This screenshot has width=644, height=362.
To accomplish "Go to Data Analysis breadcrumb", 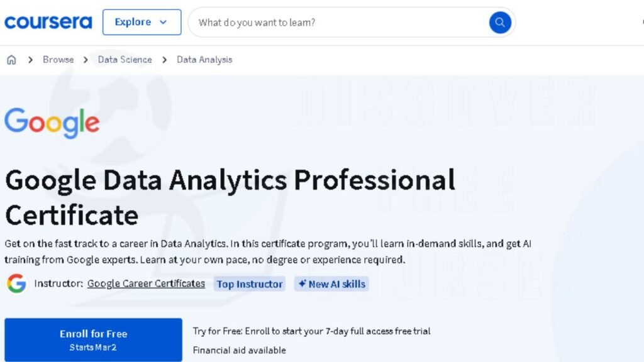I will tap(204, 60).
